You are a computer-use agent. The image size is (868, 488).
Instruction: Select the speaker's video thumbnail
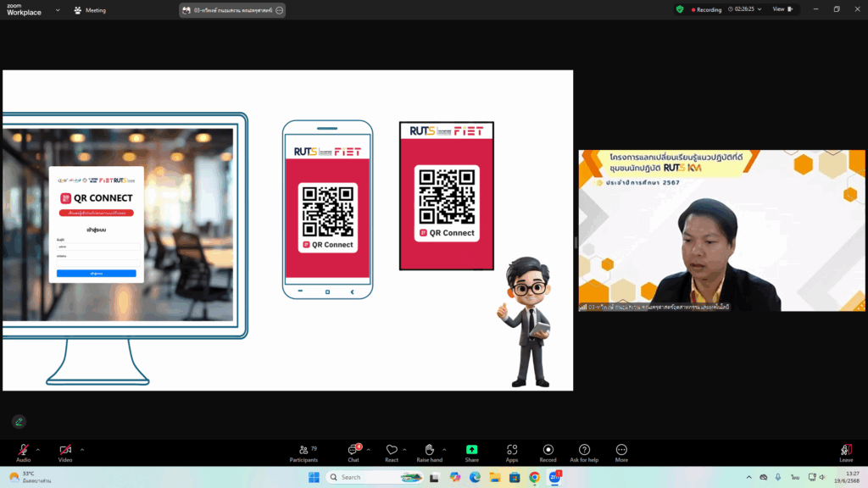pos(721,230)
